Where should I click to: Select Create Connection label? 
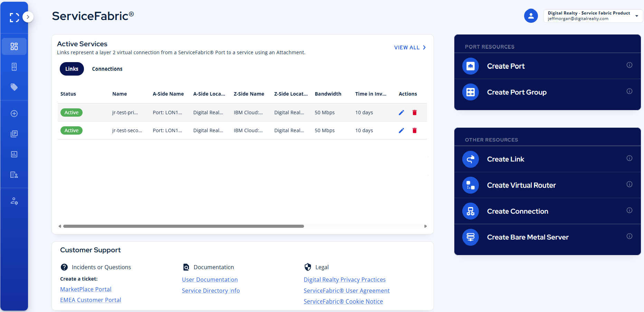tap(518, 211)
